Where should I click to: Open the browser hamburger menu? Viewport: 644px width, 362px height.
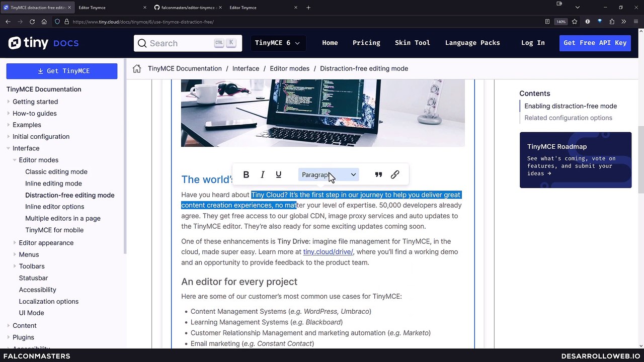[636, 22]
